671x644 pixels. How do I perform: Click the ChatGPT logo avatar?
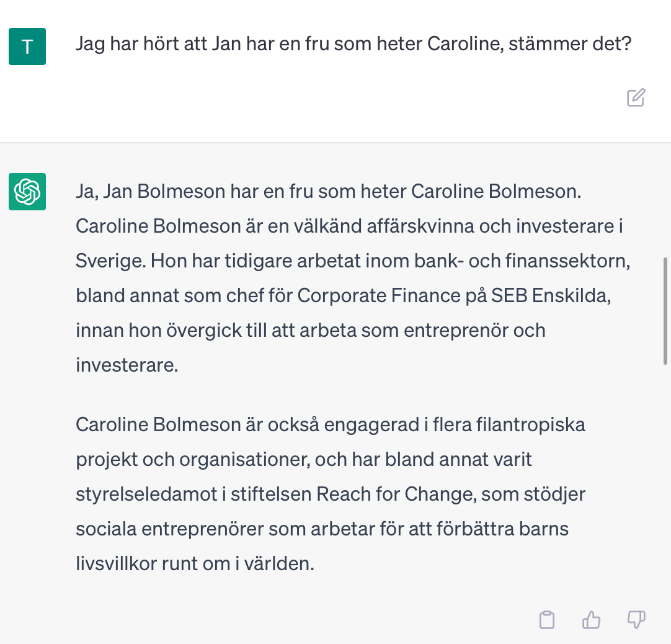(27, 192)
